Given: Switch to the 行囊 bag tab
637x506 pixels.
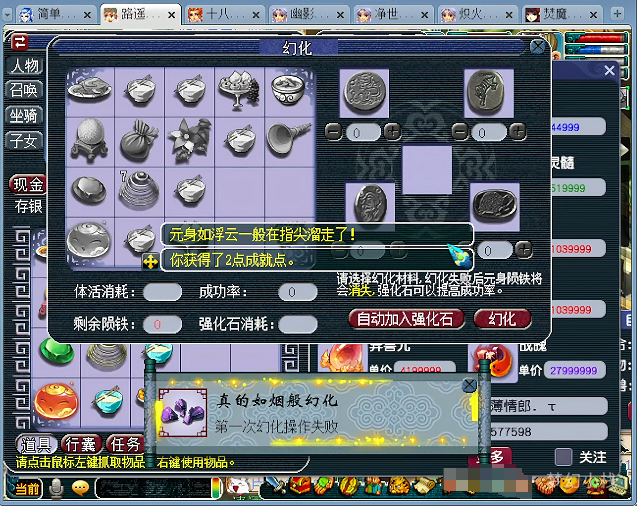Looking at the screenshot, I should pyautogui.click(x=80, y=444).
